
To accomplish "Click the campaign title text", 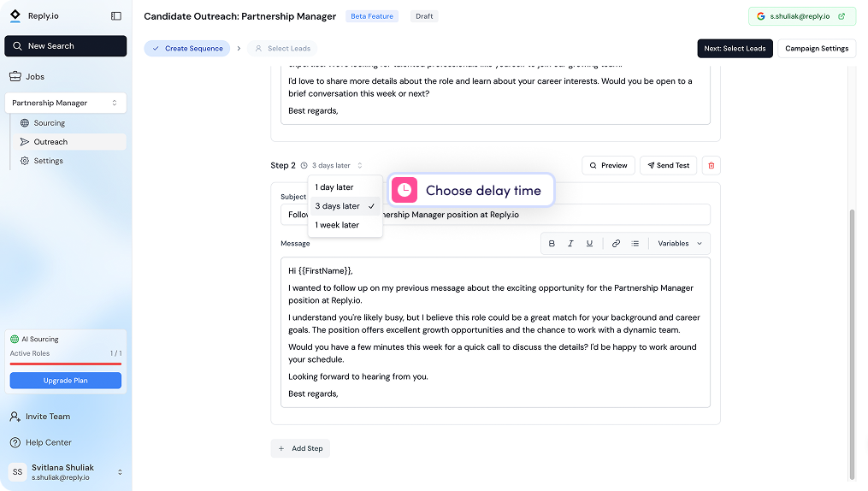I will pos(239,16).
